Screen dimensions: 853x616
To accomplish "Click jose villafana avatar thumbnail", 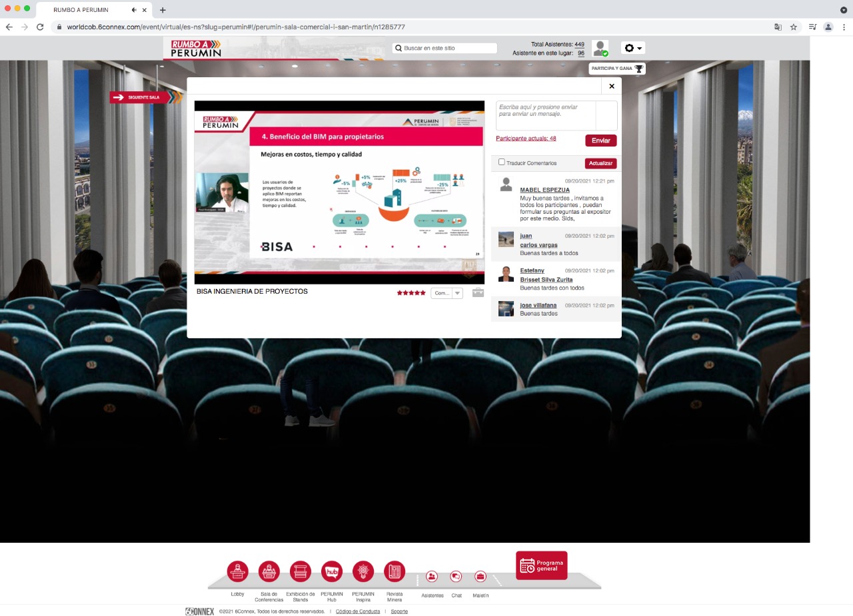I will [506, 308].
